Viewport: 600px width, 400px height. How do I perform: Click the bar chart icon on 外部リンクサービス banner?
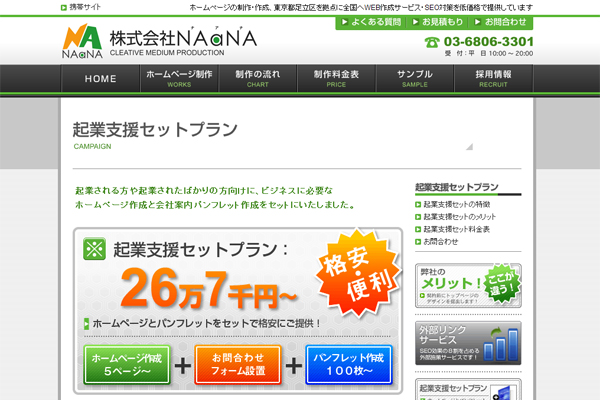click(x=501, y=344)
